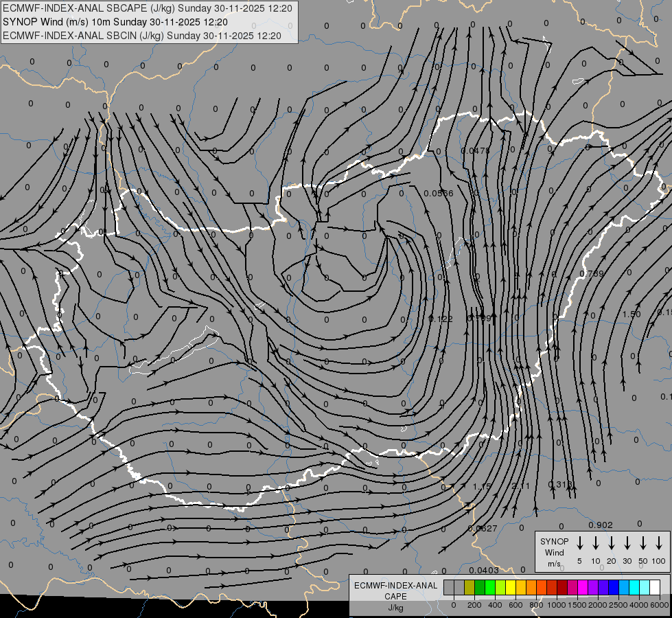Screen dimensions: 672x618
Task: Click the 0.0478 CAPE value on the map
Action: pyautogui.click(x=475, y=150)
